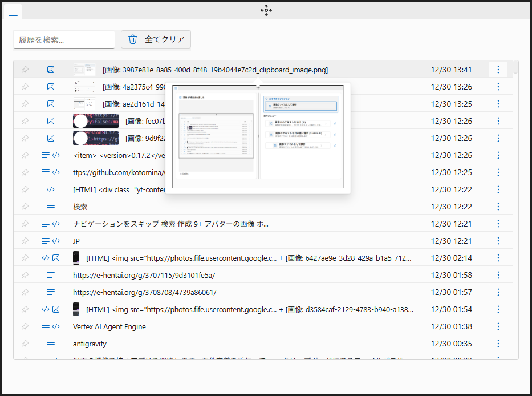Open the options menu for Vertex AI Agent Engine

[x=498, y=326]
